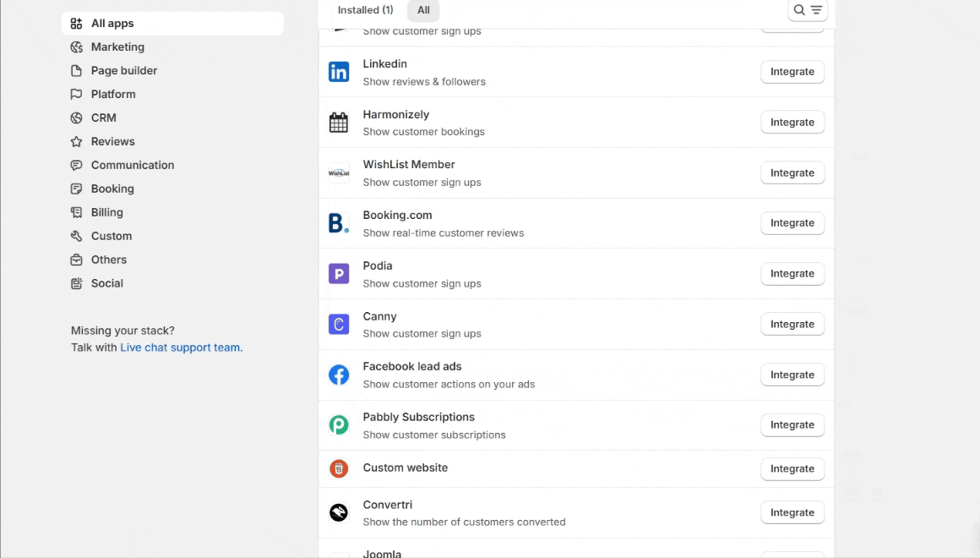The width and height of the screenshot is (980, 558).
Task: Integrate the WishList Member app
Action: point(792,173)
